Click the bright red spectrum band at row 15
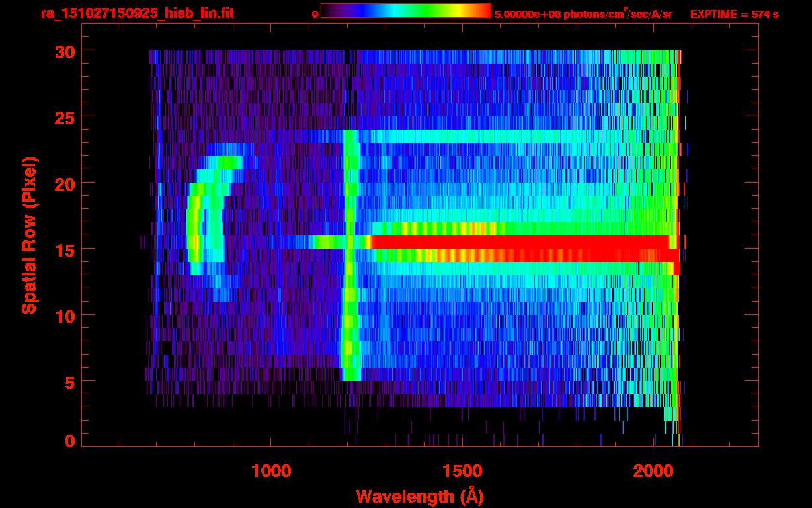This screenshot has height=508, width=812. (x=522, y=242)
